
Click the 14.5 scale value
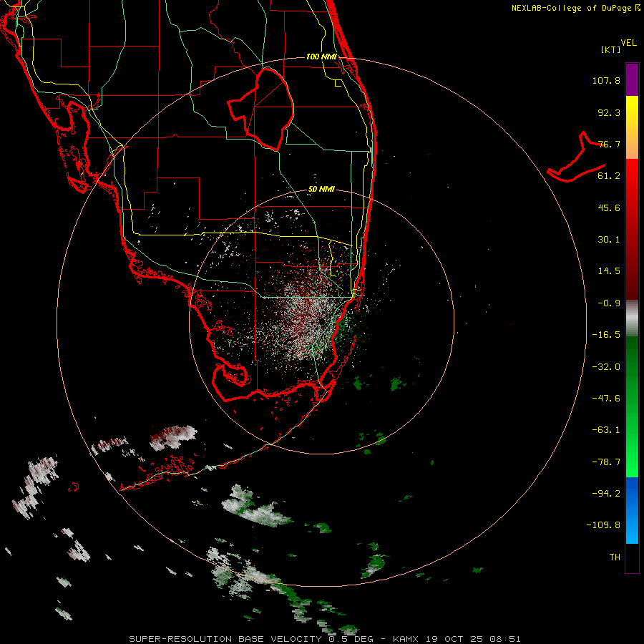coord(609,271)
